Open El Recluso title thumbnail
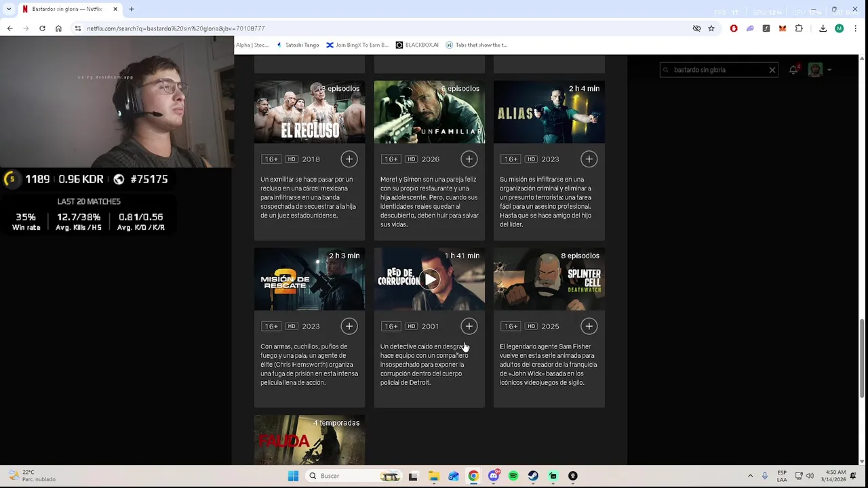The width and height of the screenshot is (868, 488). point(309,112)
